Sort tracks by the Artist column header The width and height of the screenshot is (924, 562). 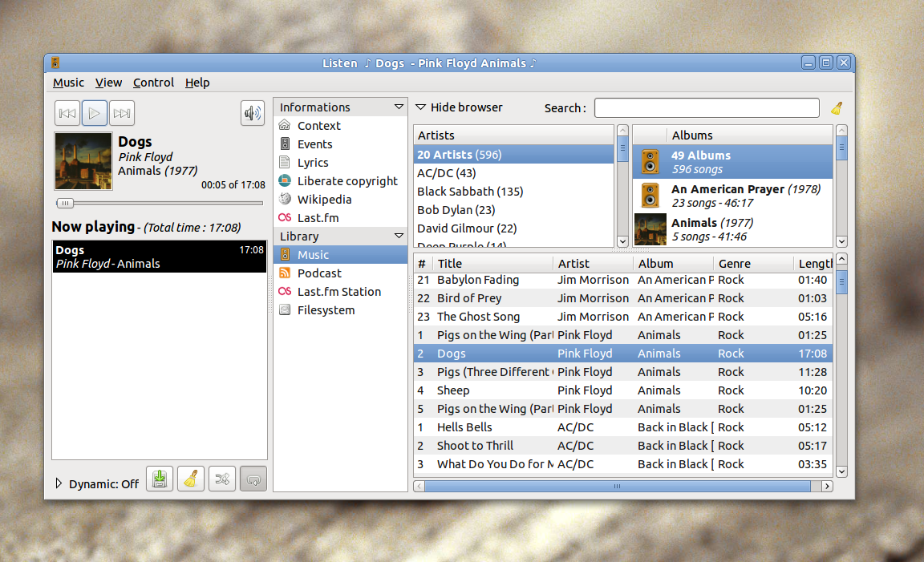(593, 263)
